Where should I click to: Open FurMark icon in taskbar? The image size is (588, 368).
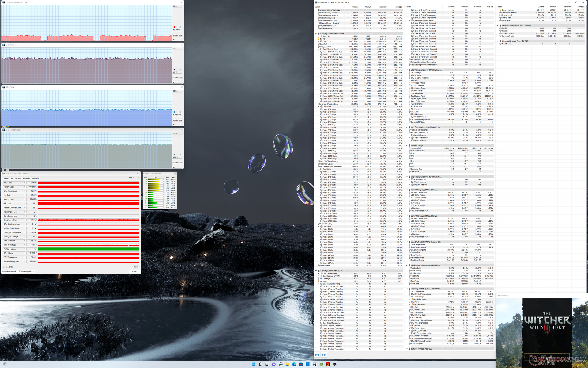pyautogui.click(x=328, y=364)
